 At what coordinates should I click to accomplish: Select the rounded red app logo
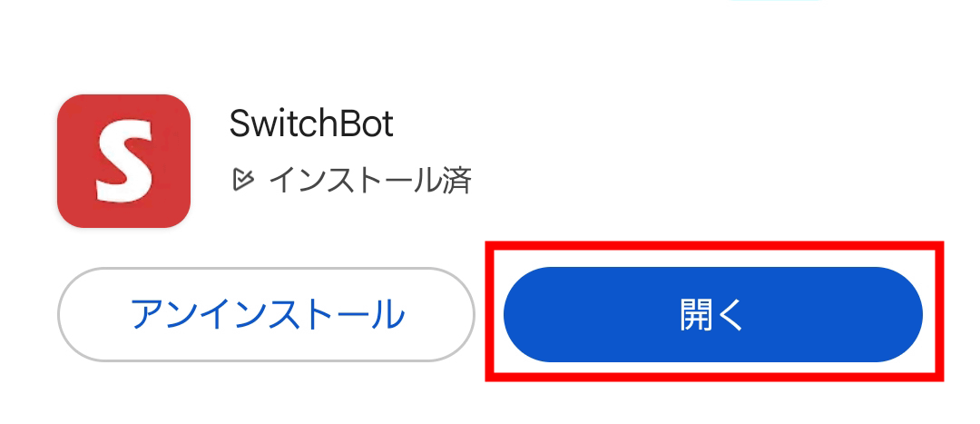coord(123,161)
